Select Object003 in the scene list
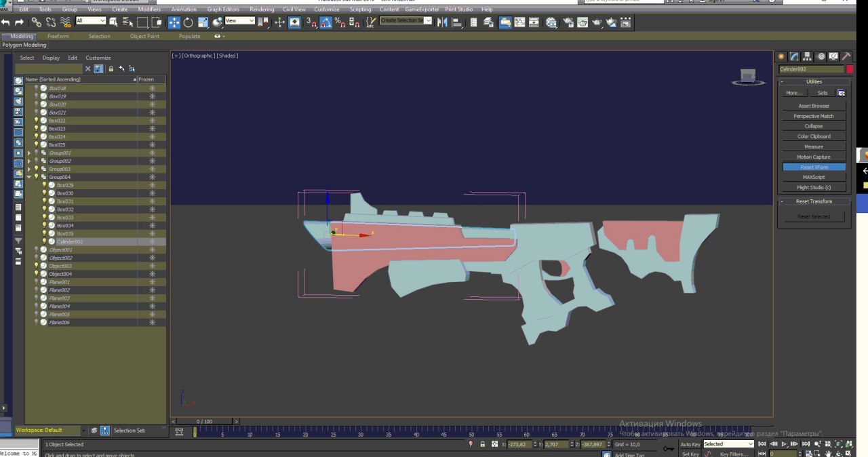 60,266
